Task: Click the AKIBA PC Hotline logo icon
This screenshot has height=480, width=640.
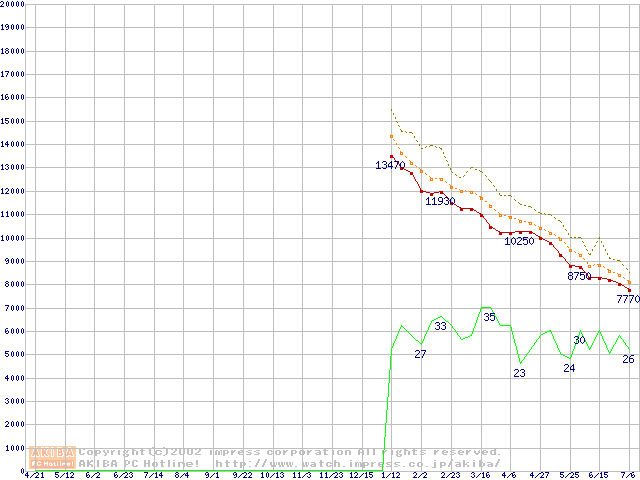Action: pyautogui.click(x=53, y=457)
